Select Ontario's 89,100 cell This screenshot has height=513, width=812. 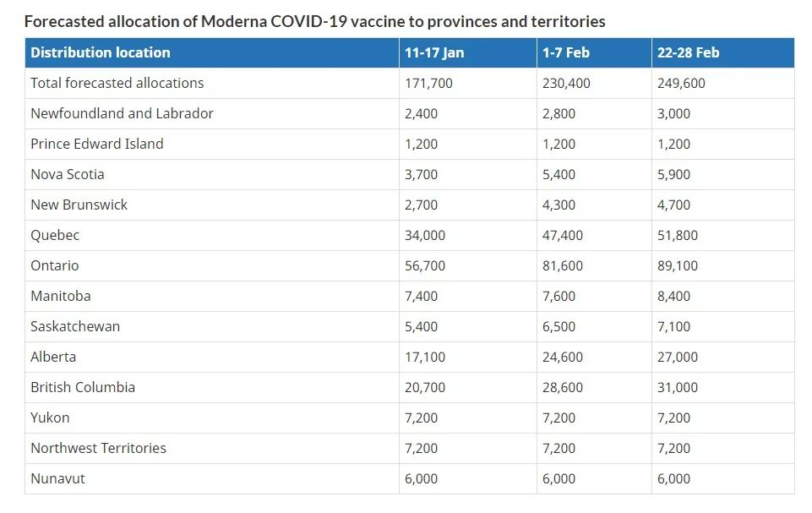point(678,265)
